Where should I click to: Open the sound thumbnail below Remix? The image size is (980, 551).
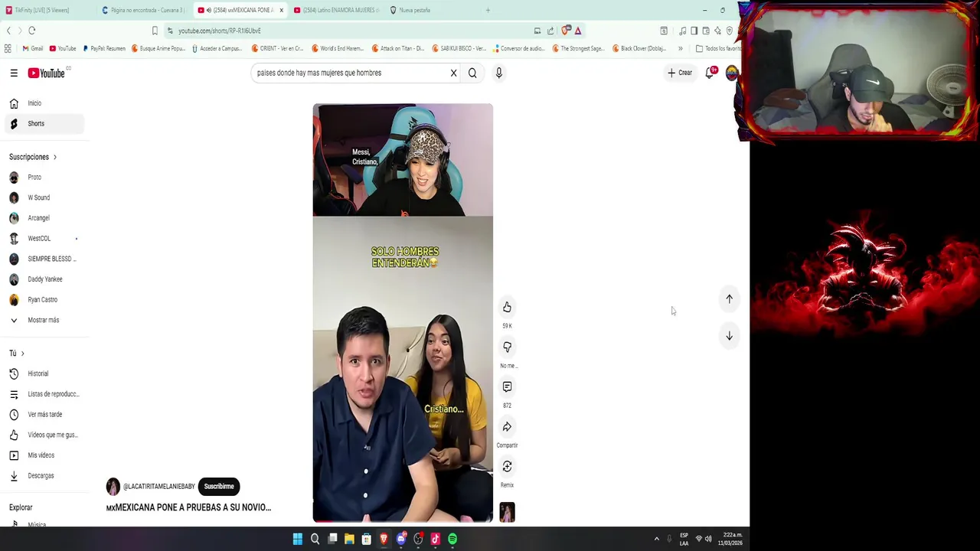click(x=507, y=512)
